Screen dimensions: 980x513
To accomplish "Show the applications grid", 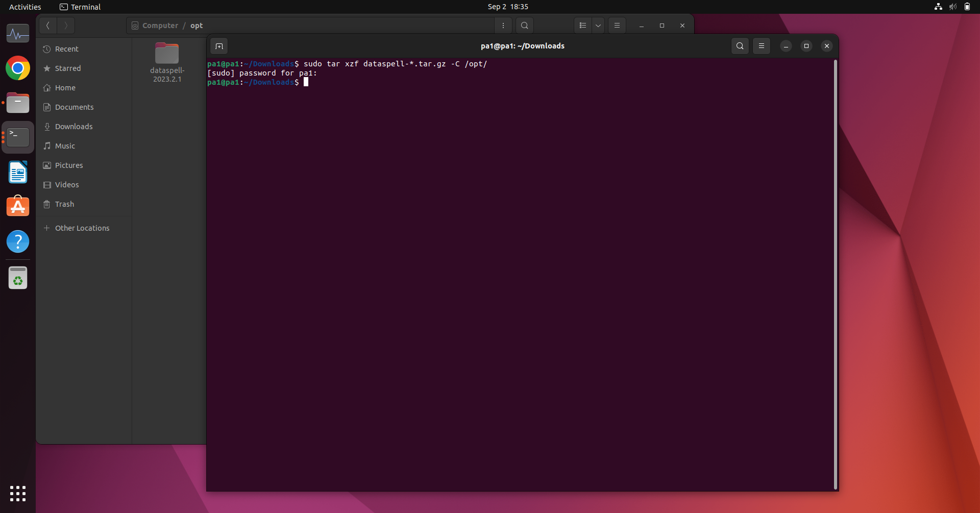I will pyautogui.click(x=18, y=494).
